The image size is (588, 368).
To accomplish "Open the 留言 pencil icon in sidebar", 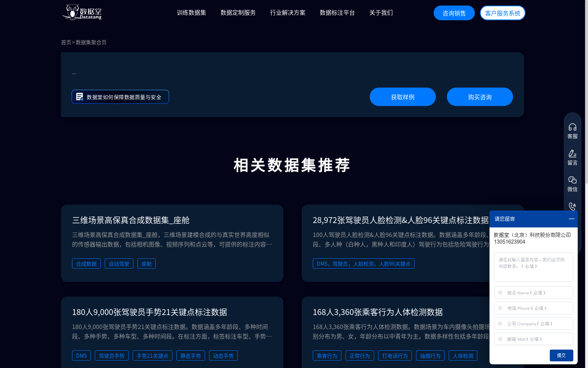I will tap(573, 153).
